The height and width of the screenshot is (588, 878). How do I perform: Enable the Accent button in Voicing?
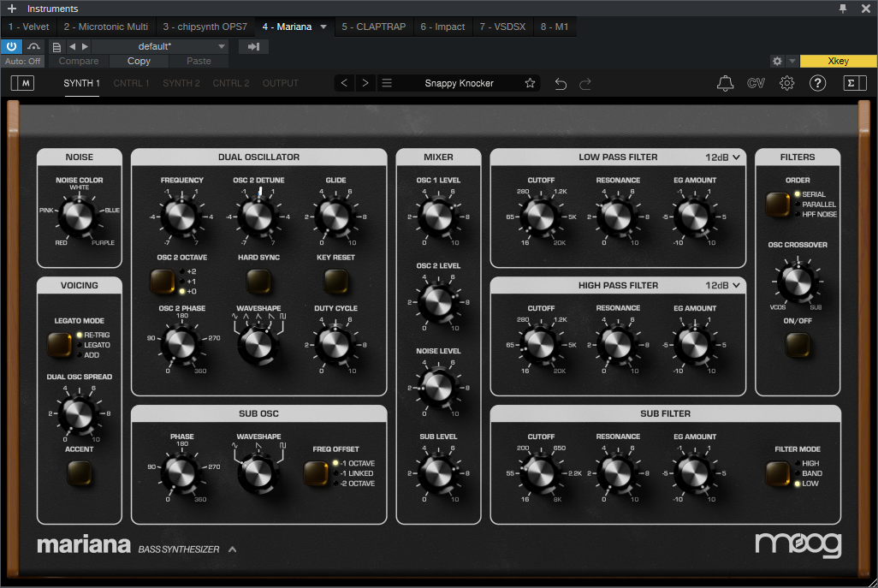coord(80,472)
